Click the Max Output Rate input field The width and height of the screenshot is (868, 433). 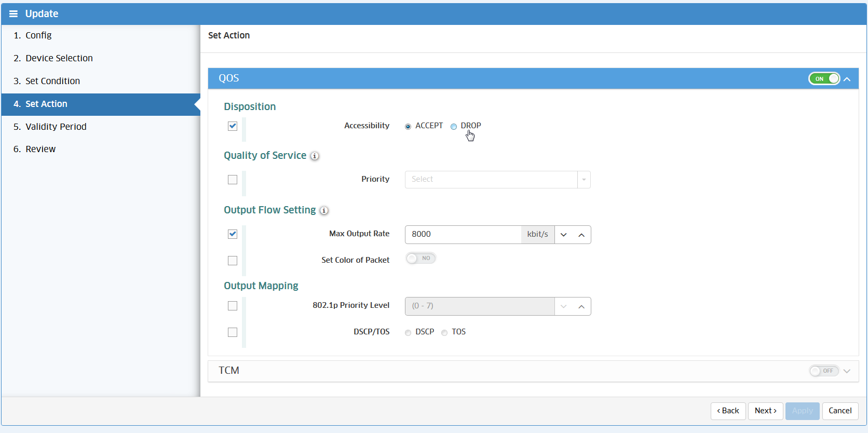(x=463, y=235)
